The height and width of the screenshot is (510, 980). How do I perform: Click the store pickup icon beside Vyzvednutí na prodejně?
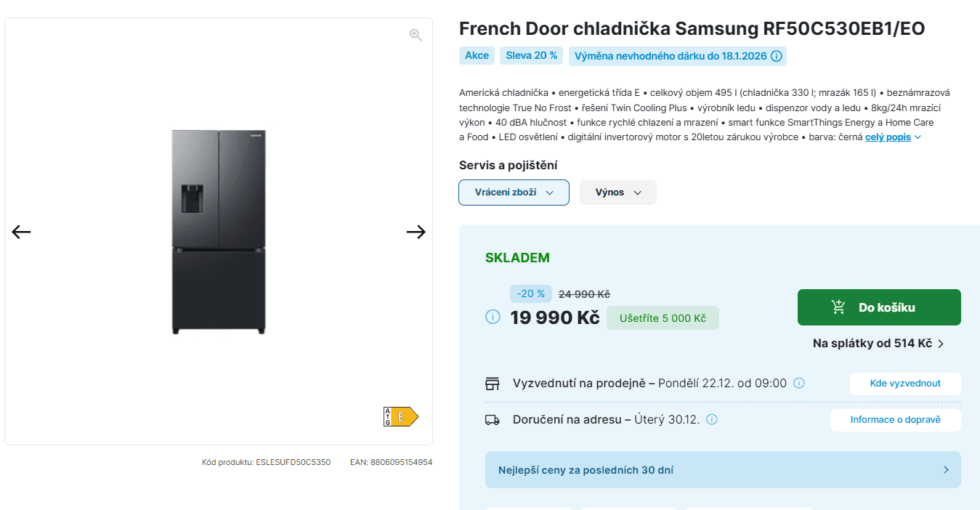[x=493, y=383]
